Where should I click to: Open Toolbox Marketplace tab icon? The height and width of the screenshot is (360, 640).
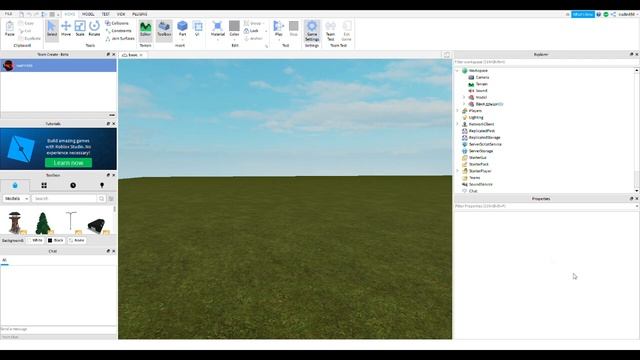pyautogui.click(x=15, y=185)
